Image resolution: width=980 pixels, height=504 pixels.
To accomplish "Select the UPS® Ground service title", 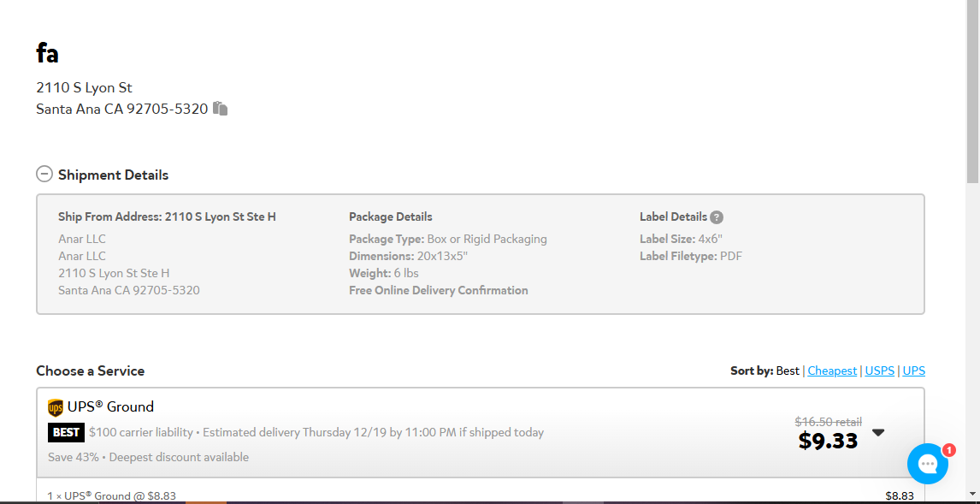I will [110, 407].
